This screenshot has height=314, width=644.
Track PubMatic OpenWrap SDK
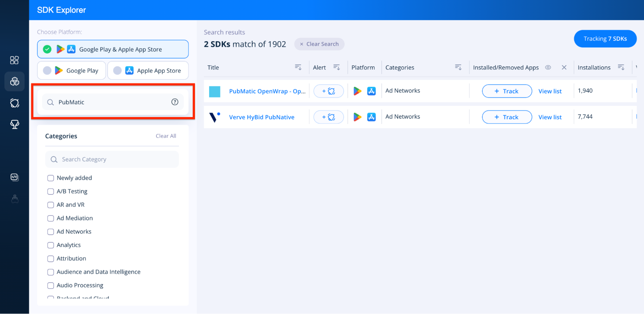coord(507,91)
